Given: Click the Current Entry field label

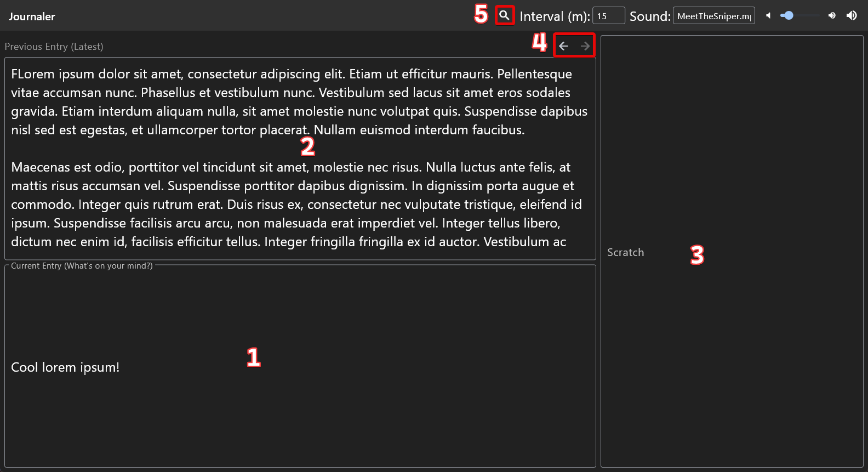Looking at the screenshot, I should coord(82,266).
